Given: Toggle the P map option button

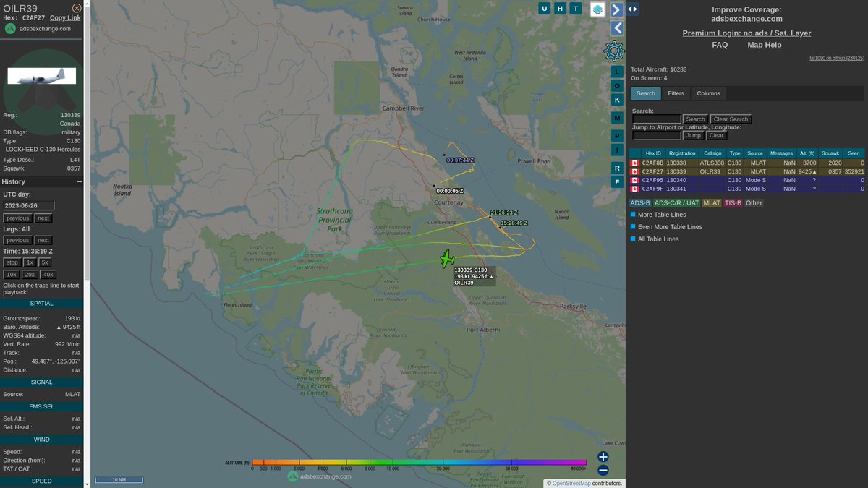Looking at the screenshot, I should 617,136.
